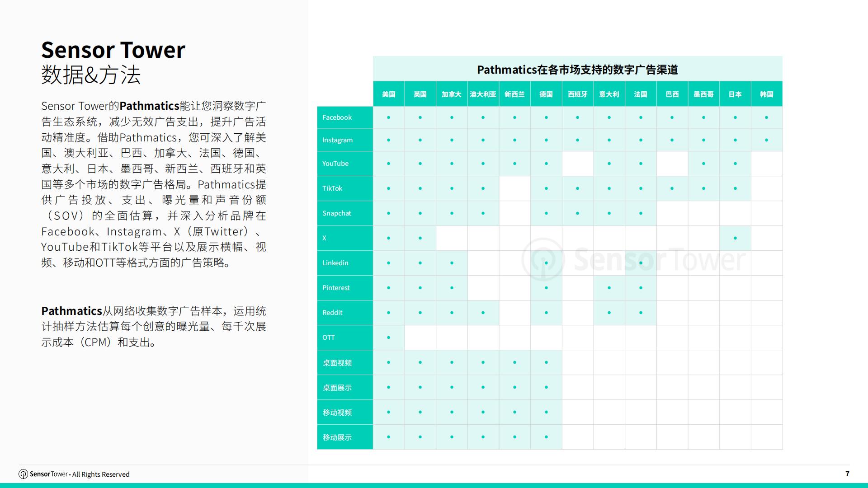This screenshot has width=868, height=488.
Task: Click the bold Pathmatics word in first paragraph
Action: point(149,106)
